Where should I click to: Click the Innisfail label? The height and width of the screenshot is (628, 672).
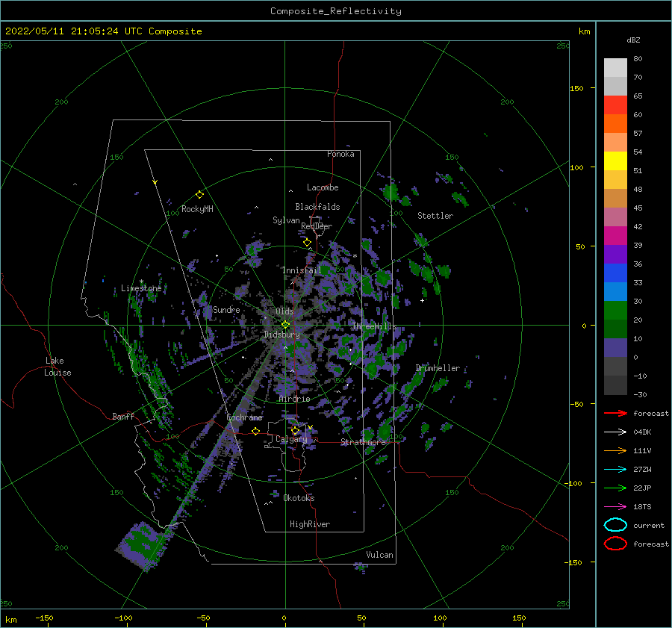302,270
